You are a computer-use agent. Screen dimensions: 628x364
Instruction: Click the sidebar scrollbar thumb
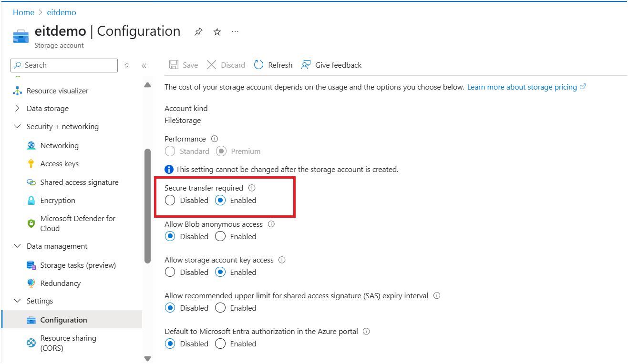tap(147, 206)
